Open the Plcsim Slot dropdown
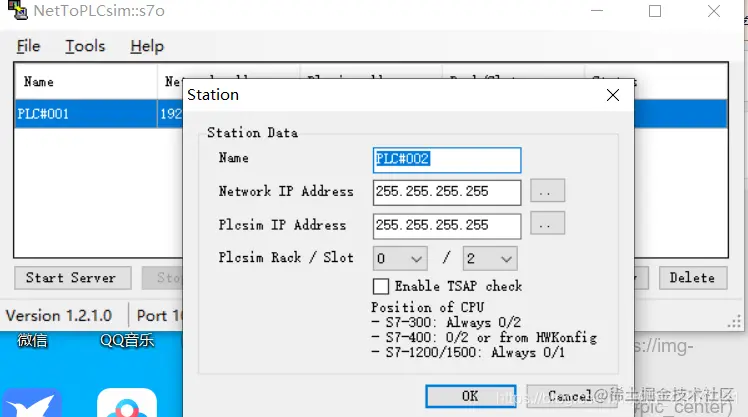This screenshot has width=748, height=417. point(490,259)
